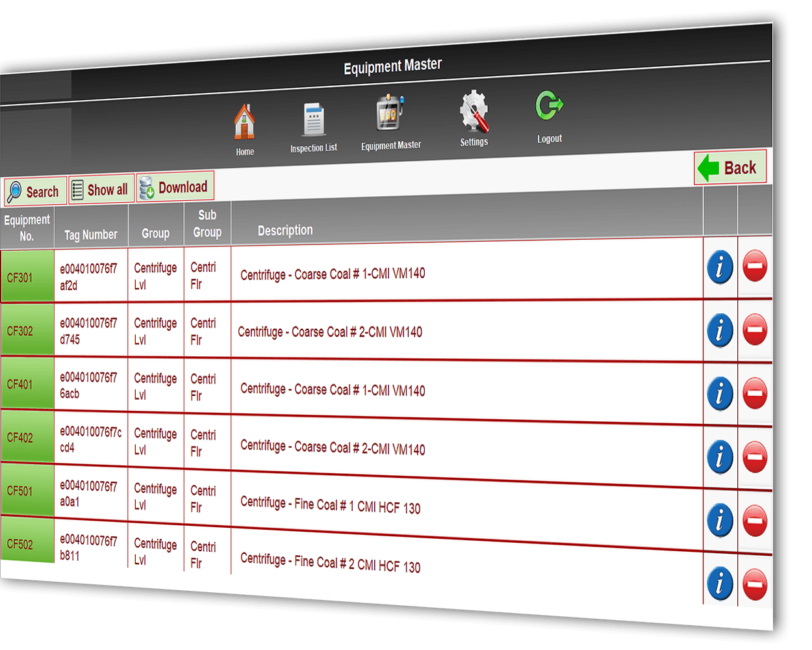The width and height of the screenshot is (812, 650).
Task: View info for CF401 row
Action: [x=720, y=394]
